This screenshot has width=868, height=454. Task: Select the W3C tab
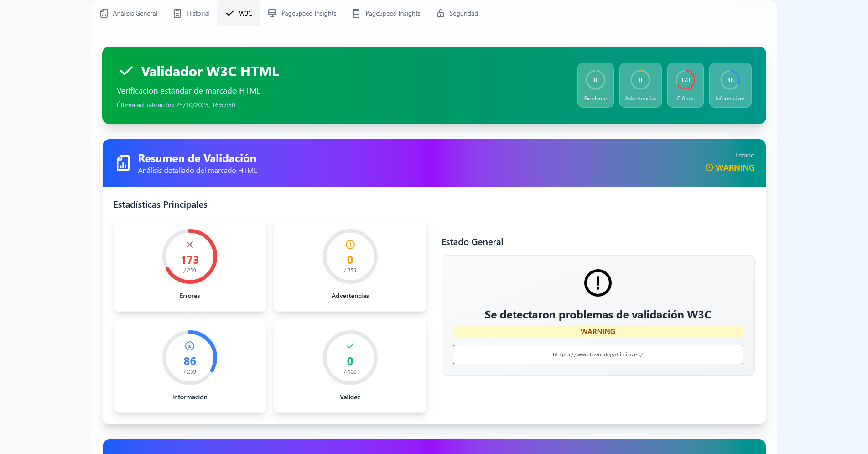coord(239,13)
